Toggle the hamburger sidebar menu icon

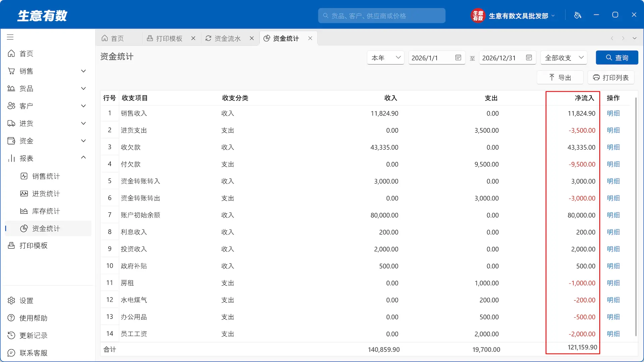pyautogui.click(x=10, y=37)
